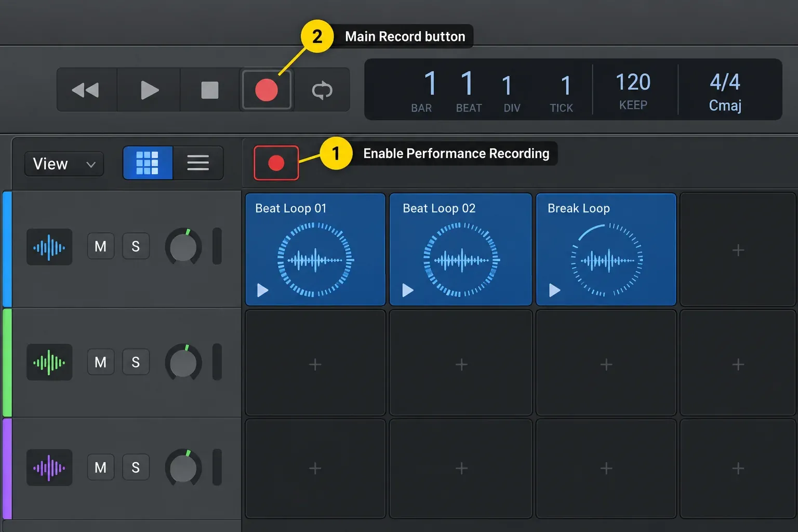Add a cell in green track's first column
798x532 pixels.
(315, 364)
